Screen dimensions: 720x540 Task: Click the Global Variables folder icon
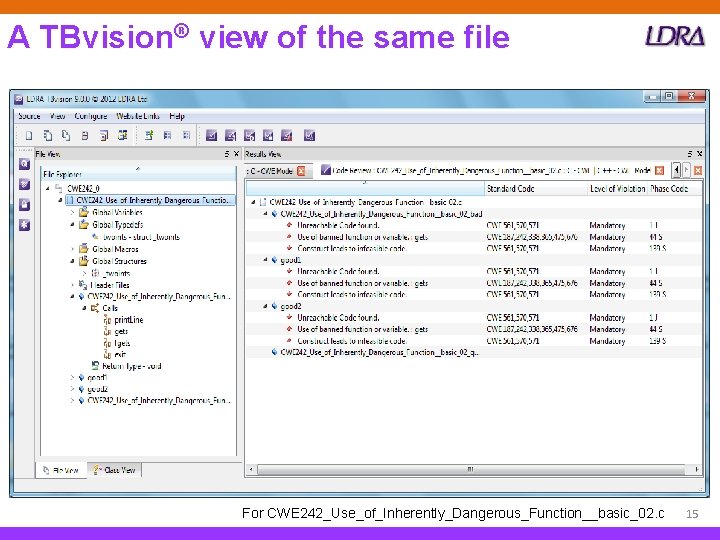[x=84, y=212]
